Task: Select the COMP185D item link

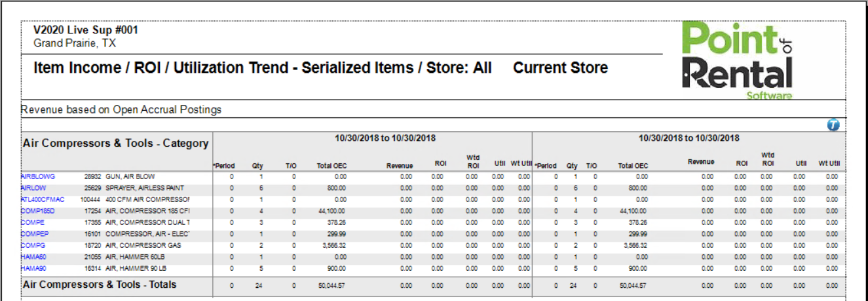Action: [38, 211]
